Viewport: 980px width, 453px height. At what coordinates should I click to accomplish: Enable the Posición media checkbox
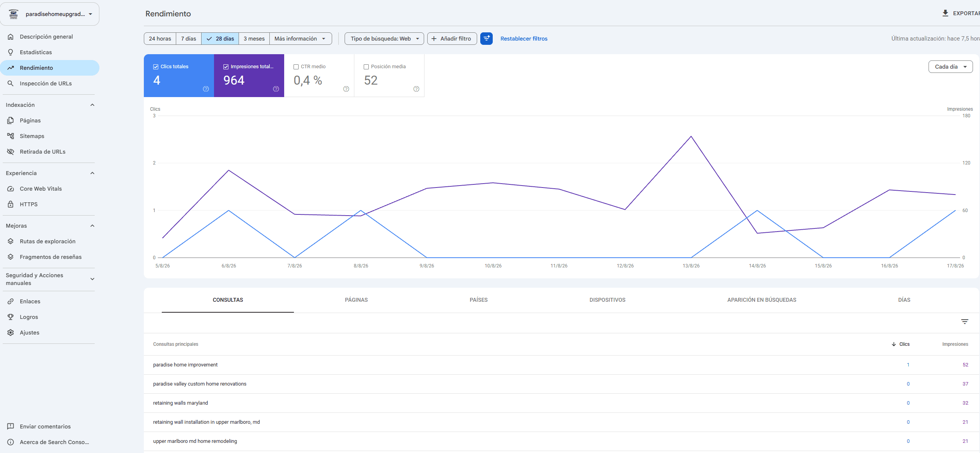pos(366,67)
